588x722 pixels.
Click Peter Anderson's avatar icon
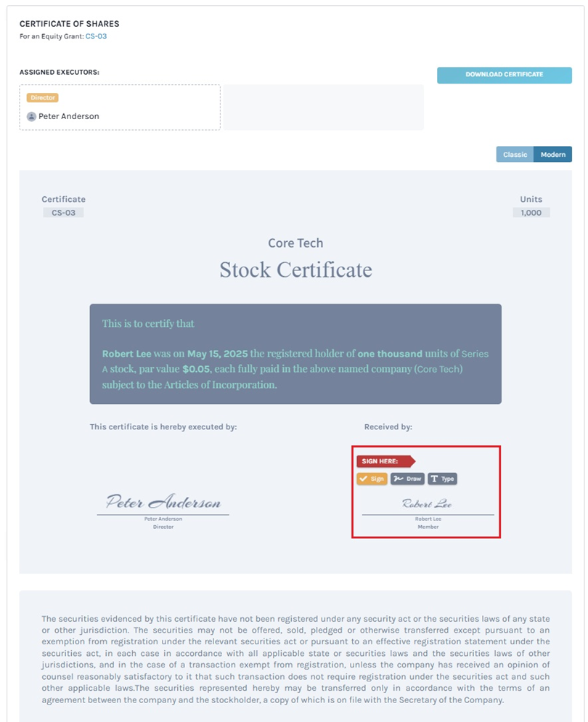pyautogui.click(x=31, y=116)
